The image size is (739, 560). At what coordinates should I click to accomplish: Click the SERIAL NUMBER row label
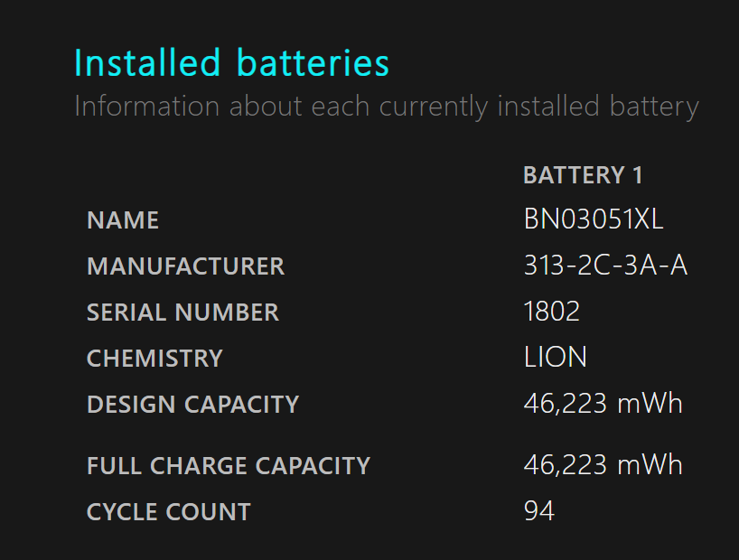[x=182, y=313]
